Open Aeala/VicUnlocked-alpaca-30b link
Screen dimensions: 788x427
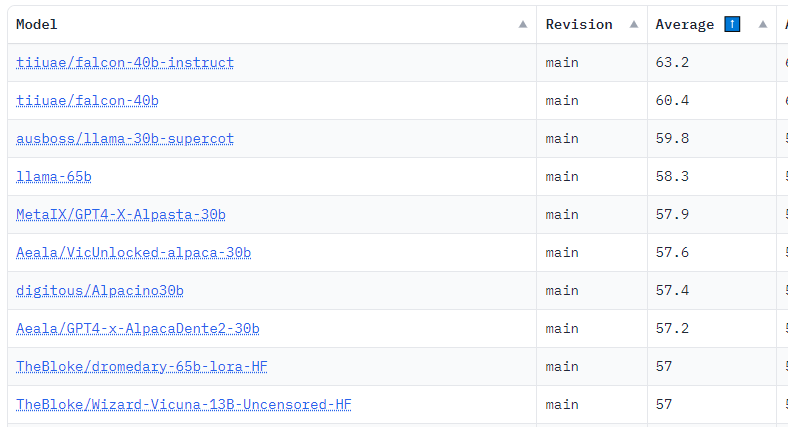(x=133, y=253)
